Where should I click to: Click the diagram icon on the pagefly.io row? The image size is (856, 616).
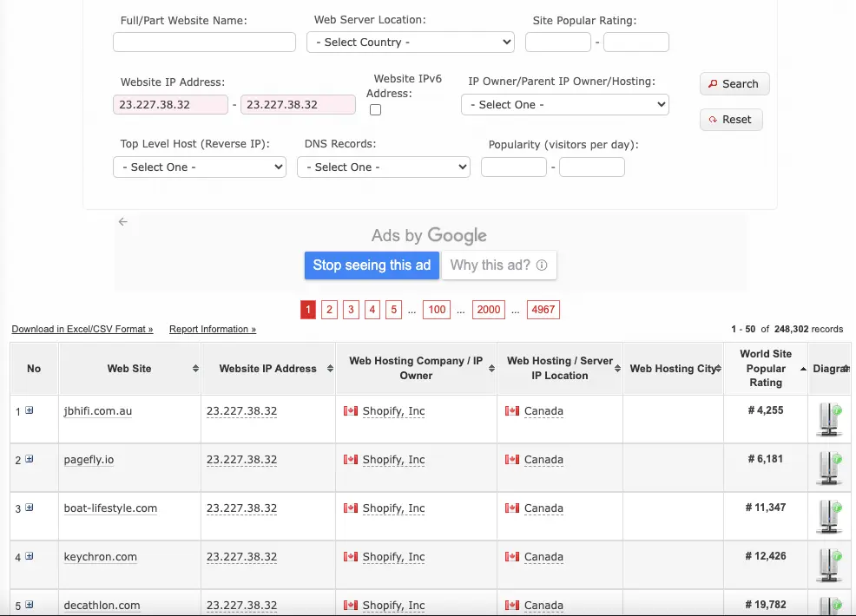coord(829,468)
